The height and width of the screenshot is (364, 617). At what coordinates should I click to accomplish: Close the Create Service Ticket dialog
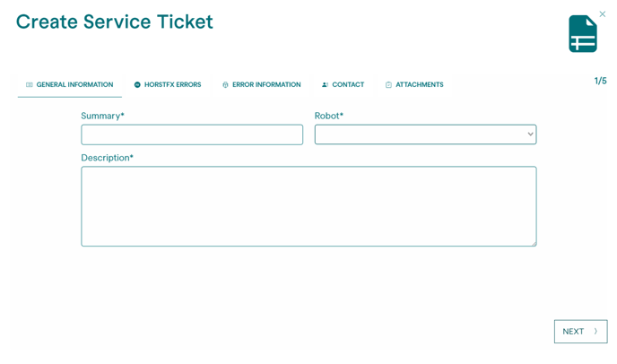tap(603, 14)
